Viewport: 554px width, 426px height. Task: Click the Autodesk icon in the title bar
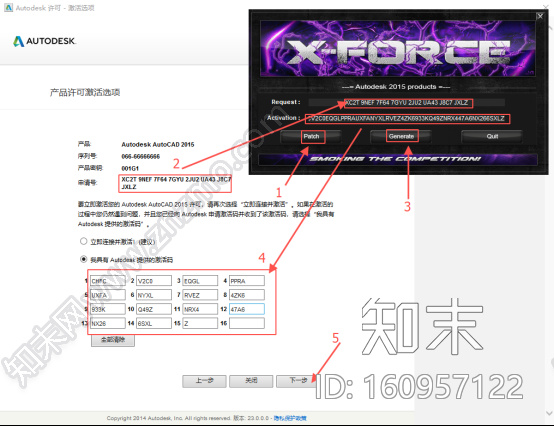point(8,7)
